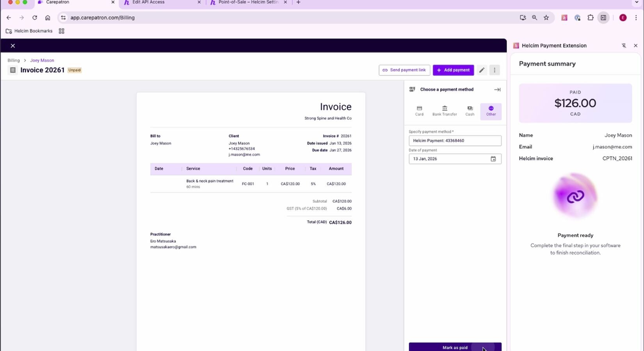Image resolution: width=644 pixels, height=351 pixels.
Task: Open the browser home page
Action: [48, 18]
